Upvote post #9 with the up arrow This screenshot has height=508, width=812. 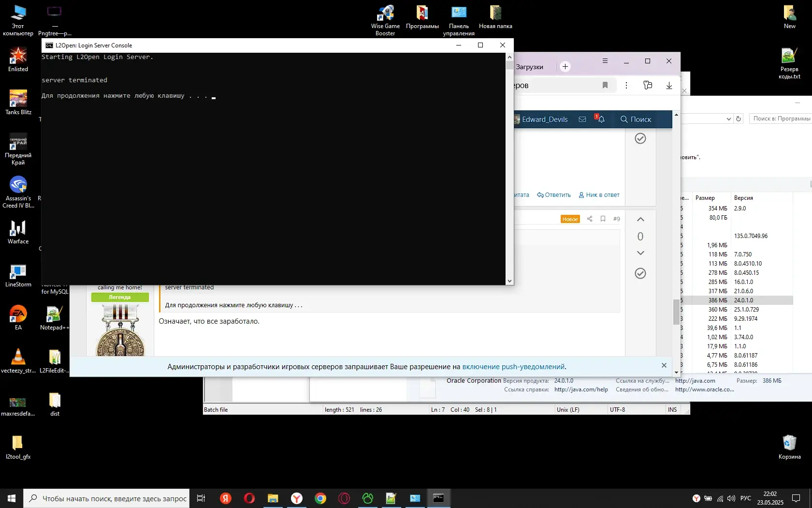(640, 219)
